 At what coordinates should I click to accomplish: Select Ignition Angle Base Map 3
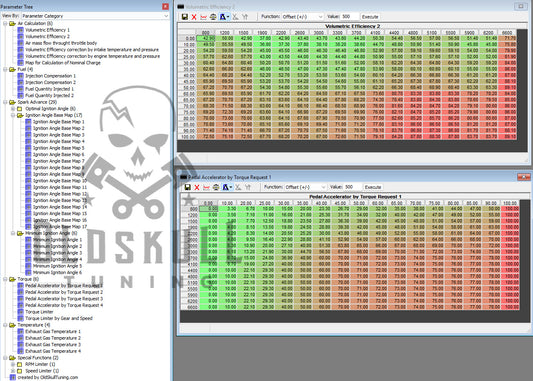(x=58, y=135)
